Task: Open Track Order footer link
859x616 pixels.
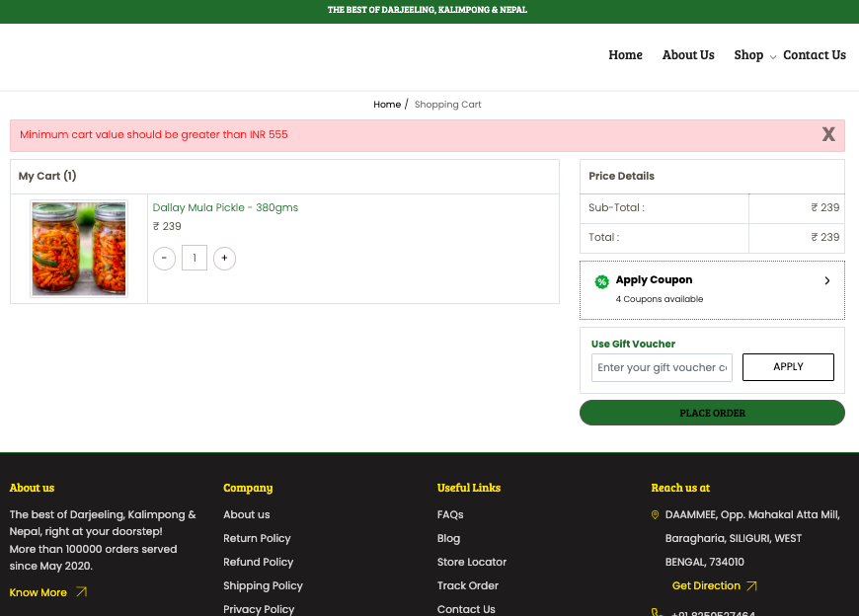Action: click(x=467, y=585)
